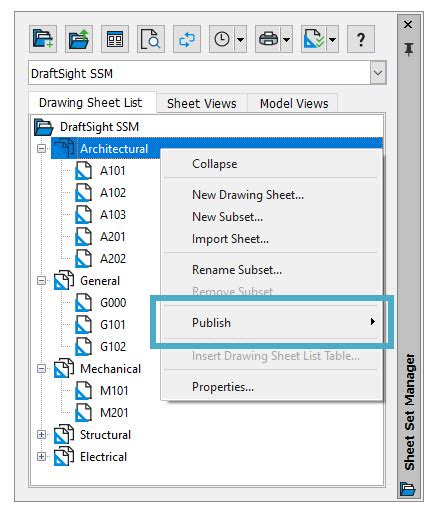
Task: Open the printer dropdown arrow
Action: [286, 39]
